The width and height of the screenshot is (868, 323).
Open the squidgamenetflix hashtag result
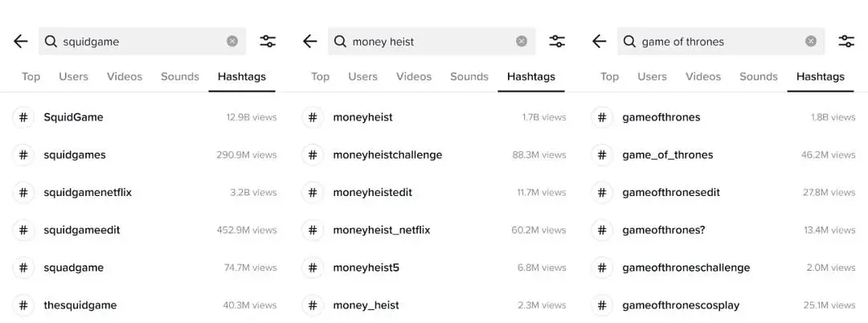tap(145, 193)
